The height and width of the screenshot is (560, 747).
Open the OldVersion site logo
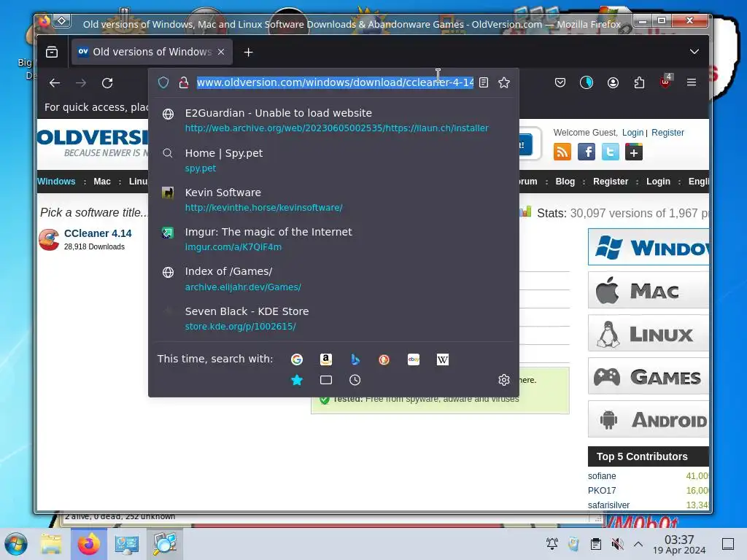93,144
